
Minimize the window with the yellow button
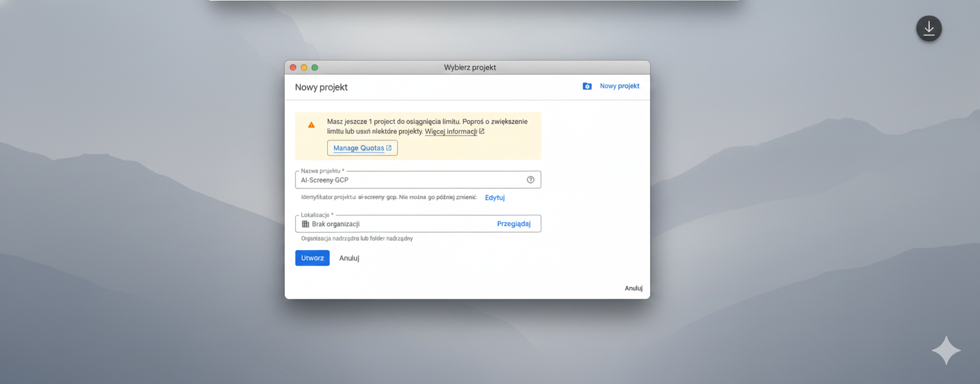[304, 68]
